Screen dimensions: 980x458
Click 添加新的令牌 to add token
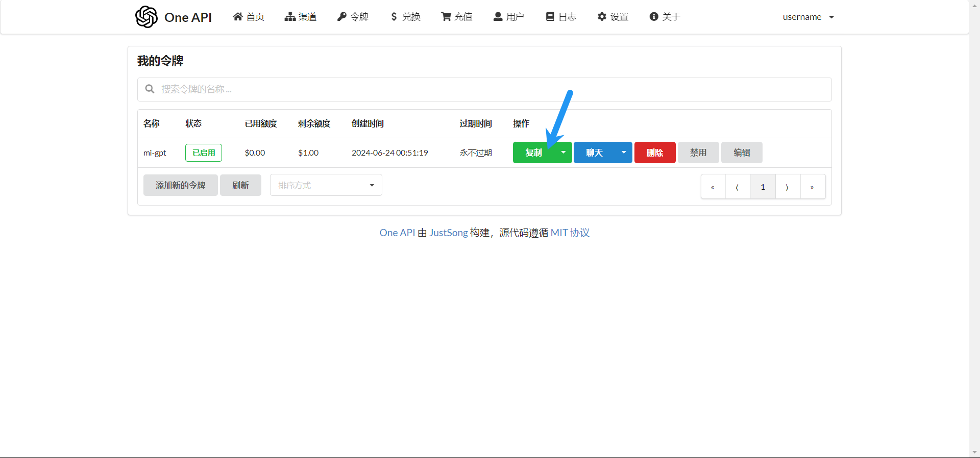tap(180, 185)
